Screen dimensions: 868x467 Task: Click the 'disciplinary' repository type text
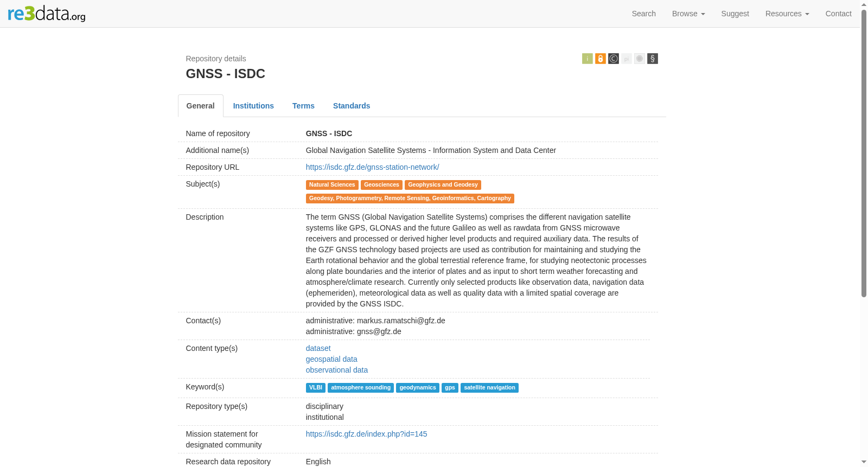[x=324, y=406]
